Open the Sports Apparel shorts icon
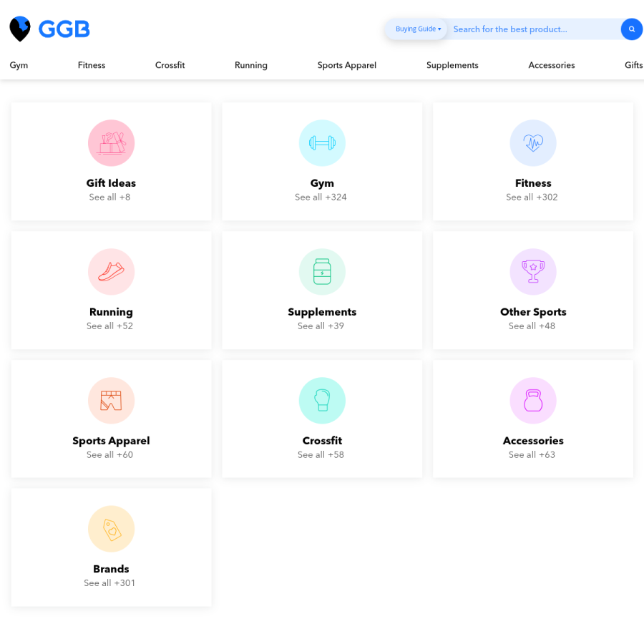This screenshot has height=644, width=644. point(112,401)
